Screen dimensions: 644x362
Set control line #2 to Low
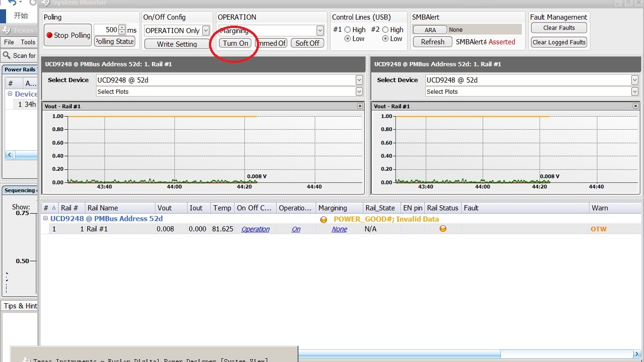click(386, 39)
